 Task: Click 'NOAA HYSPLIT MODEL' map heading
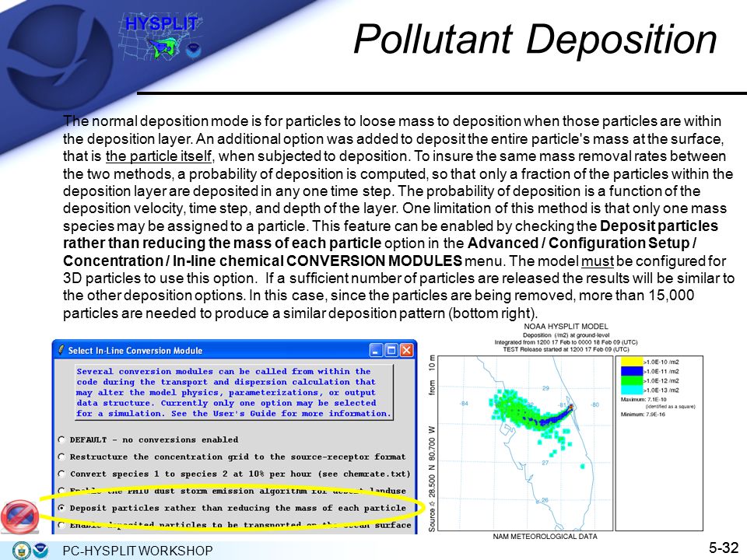(x=566, y=327)
